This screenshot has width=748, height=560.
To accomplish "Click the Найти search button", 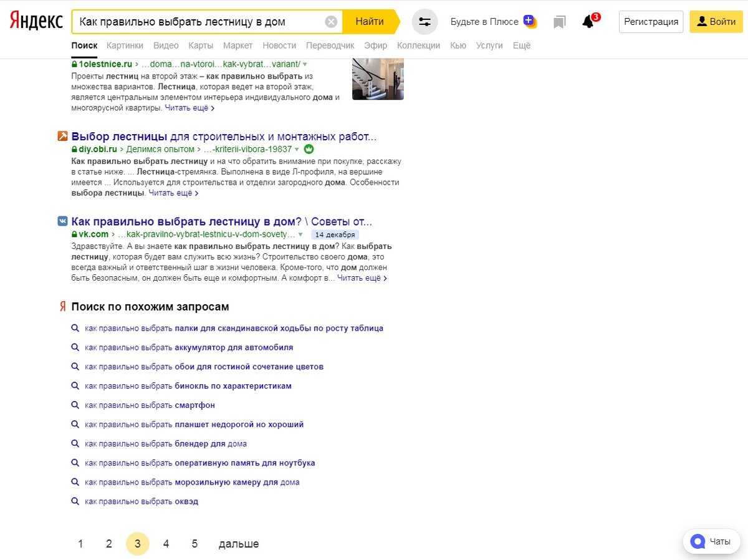I will [370, 22].
